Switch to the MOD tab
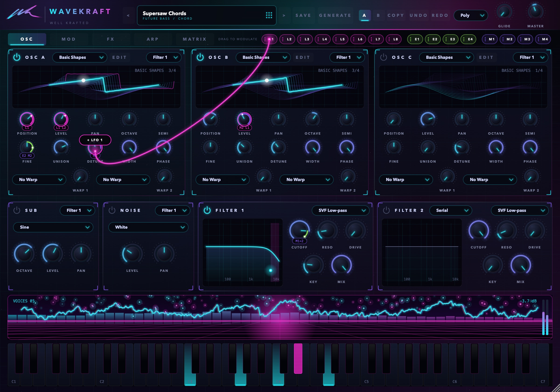560x392 pixels. (x=69, y=39)
